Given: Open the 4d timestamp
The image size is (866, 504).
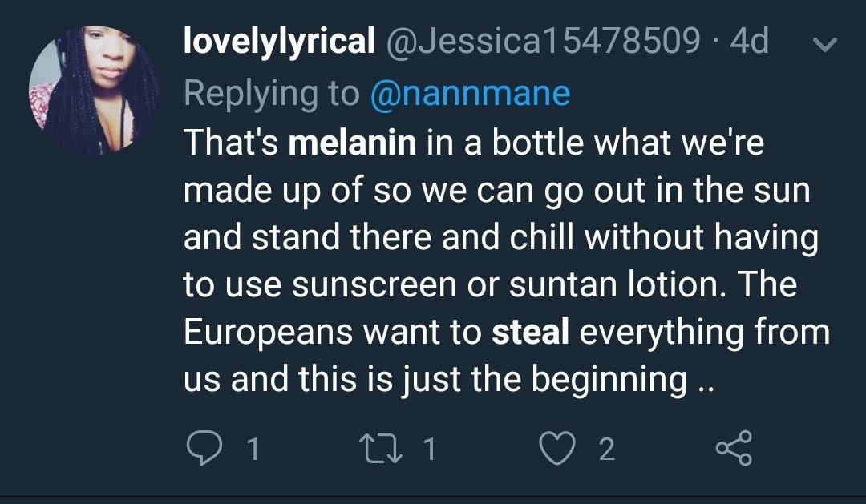Looking at the screenshot, I should [x=748, y=40].
